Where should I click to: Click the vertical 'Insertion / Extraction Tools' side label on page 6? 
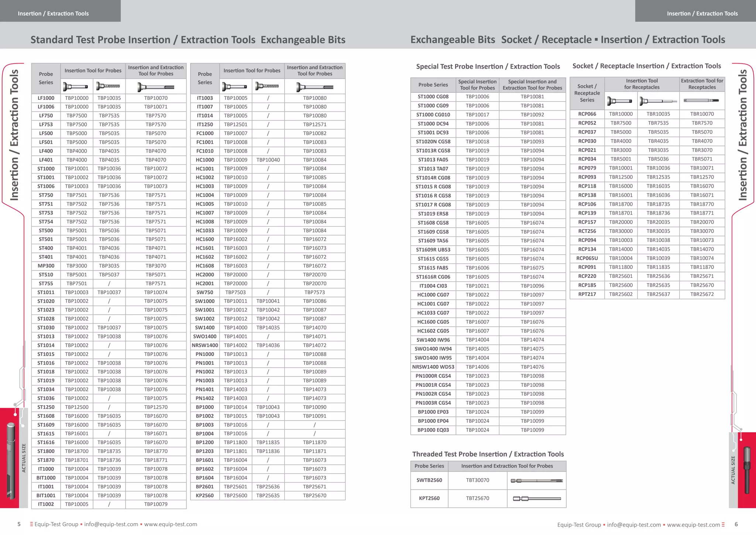click(742, 135)
